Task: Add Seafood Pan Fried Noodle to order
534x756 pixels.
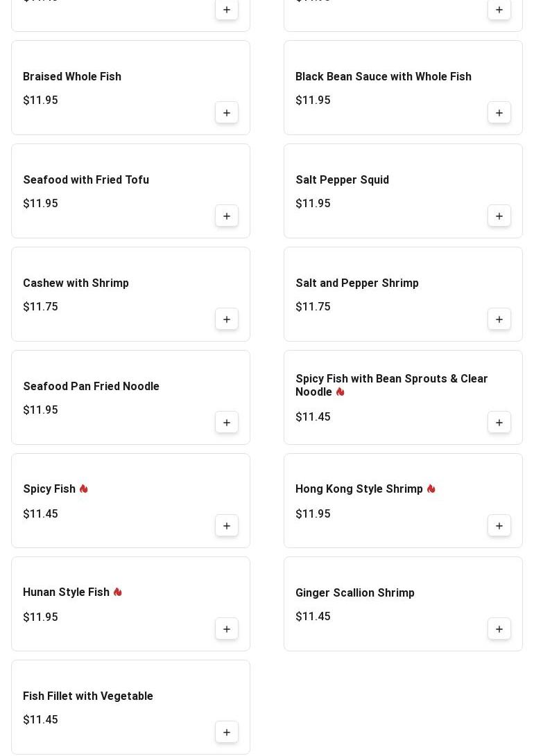Action: [227, 423]
